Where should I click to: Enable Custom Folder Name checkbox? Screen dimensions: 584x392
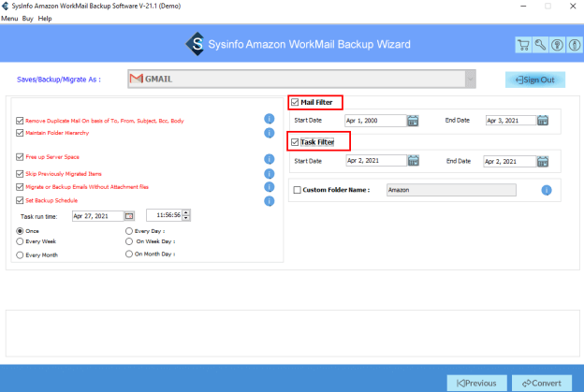298,190
